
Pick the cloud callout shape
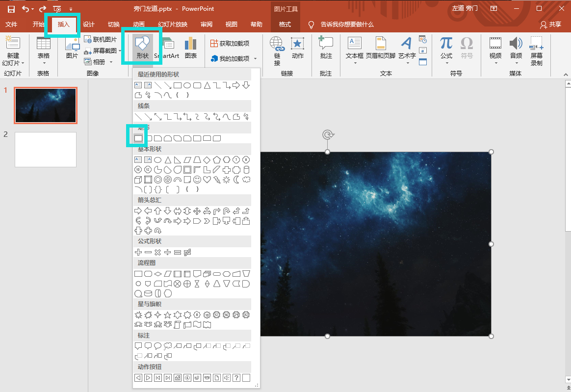coord(167,346)
